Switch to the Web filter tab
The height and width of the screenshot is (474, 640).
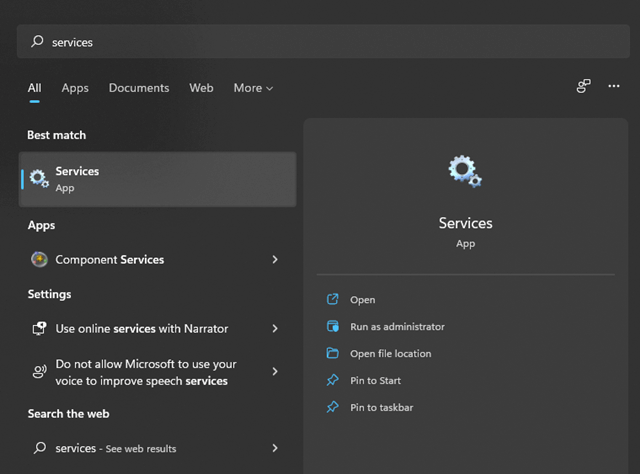click(201, 88)
